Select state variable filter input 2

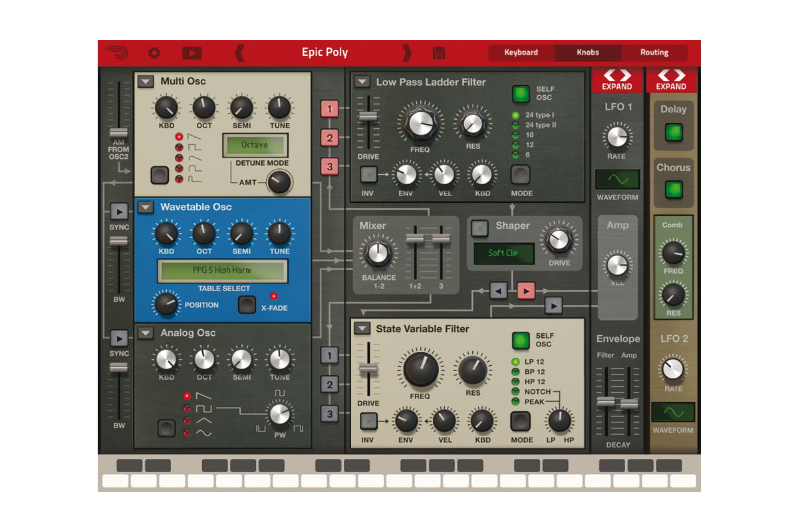click(x=329, y=384)
